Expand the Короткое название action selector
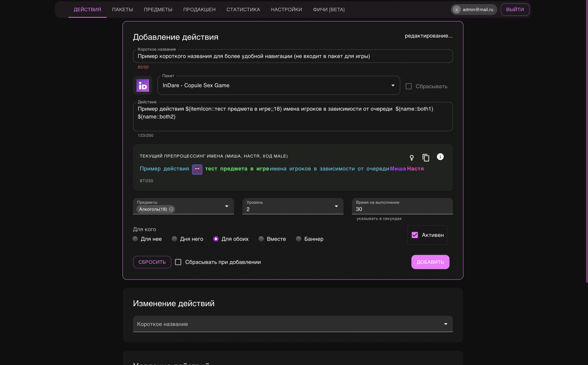588x365 pixels. pos(293,324)
